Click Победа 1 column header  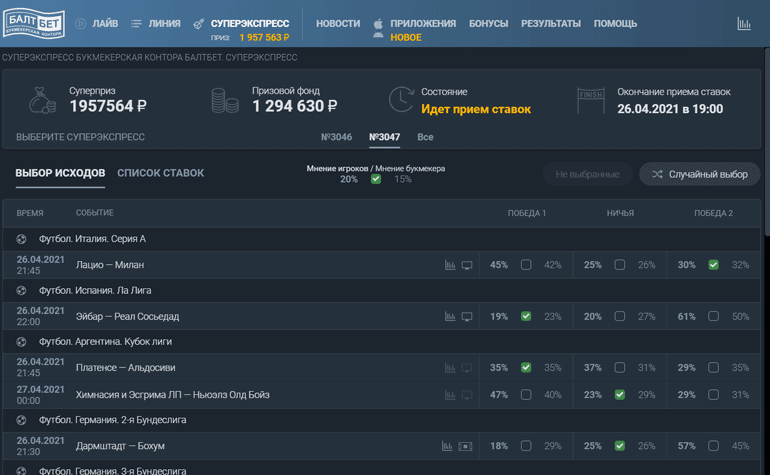pos(526,213)
